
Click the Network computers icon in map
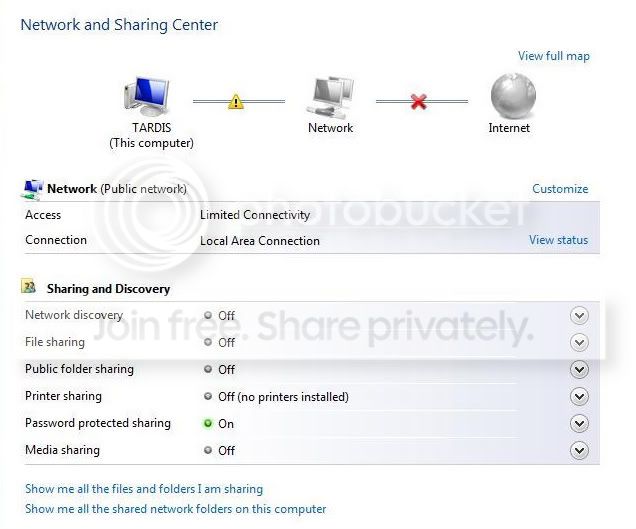(x=330, y=97)
